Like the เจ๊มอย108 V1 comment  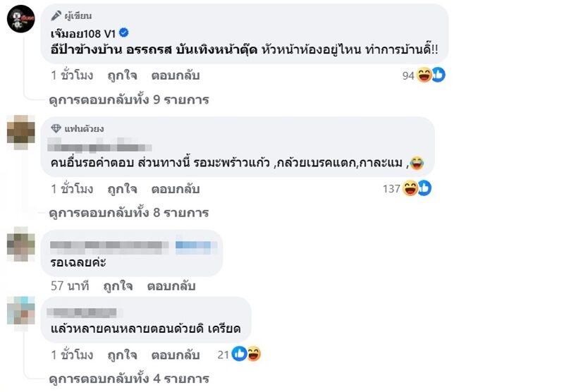coord(122,75)
